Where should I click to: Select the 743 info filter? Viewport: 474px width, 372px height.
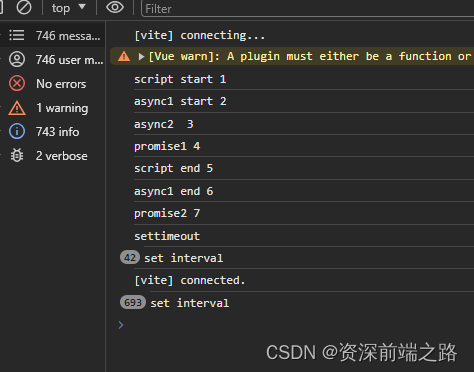pyautogui.click(x=53, y=132)
